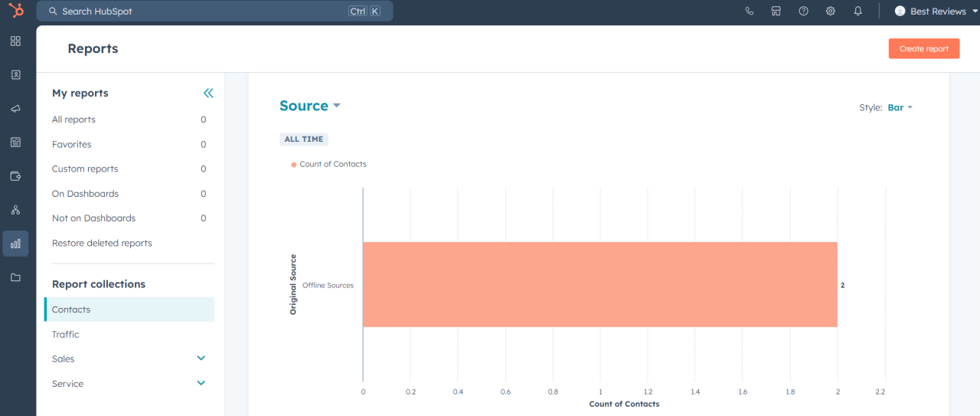
Task: Expand the Sales collection chevron
Action: [x=201, y=358]
